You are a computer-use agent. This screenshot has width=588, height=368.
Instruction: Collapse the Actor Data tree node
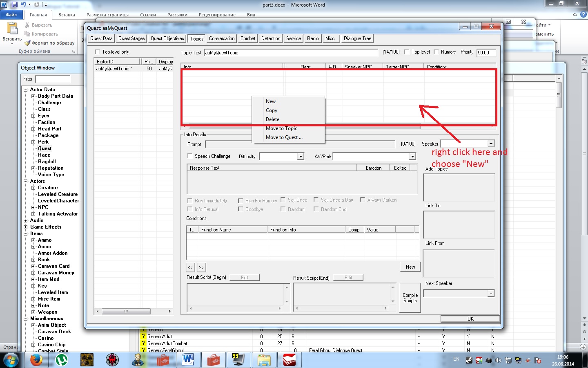[26, 90]
